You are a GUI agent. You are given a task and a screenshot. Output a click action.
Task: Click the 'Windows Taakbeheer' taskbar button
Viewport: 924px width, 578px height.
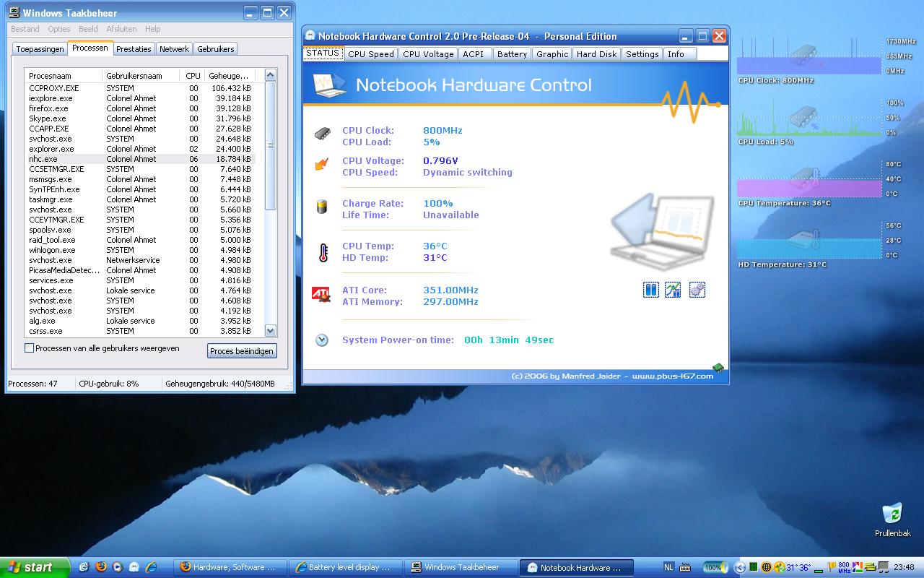click(461, 567)
